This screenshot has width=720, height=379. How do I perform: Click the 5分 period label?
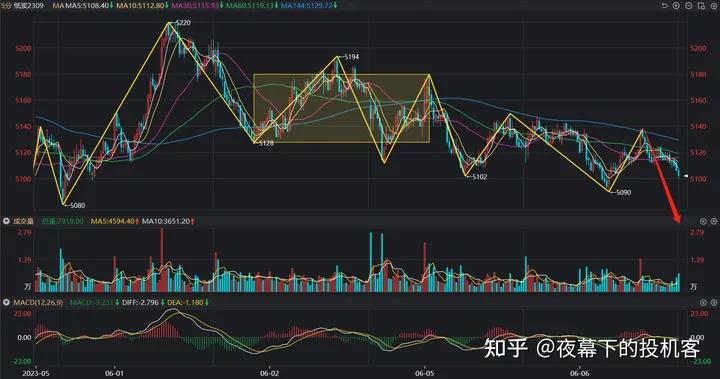[6, 6]
